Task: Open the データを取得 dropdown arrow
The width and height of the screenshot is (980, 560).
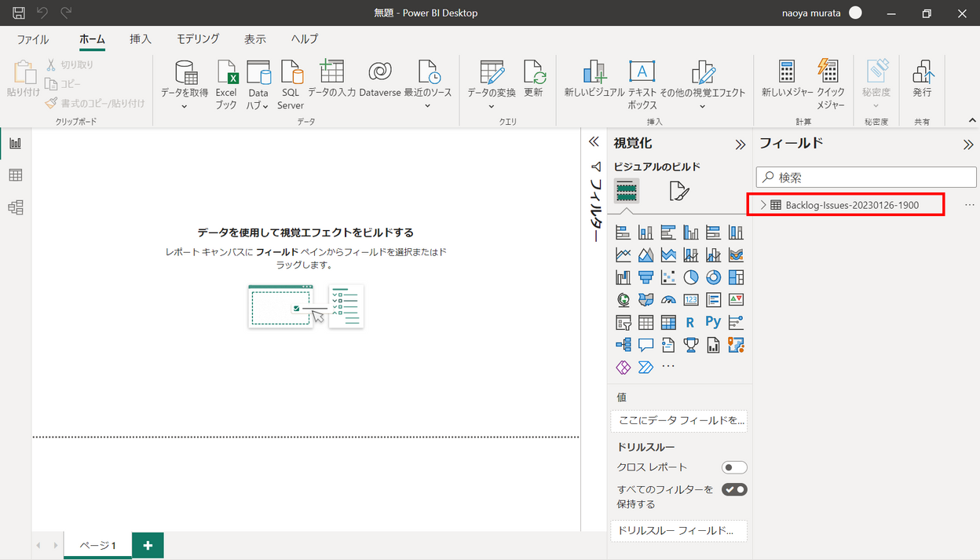Action: click(185, 106)
